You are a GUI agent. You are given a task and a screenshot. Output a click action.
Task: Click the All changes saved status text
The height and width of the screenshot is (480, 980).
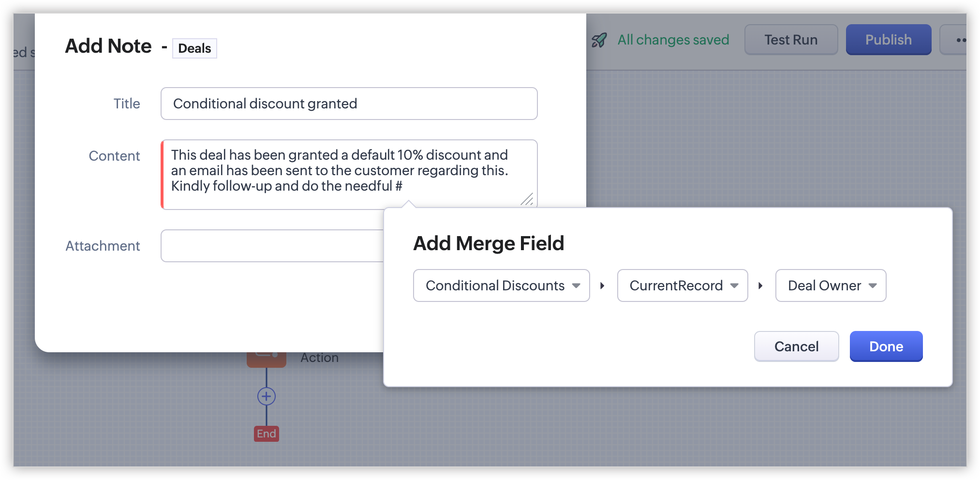tap(673, 40)
